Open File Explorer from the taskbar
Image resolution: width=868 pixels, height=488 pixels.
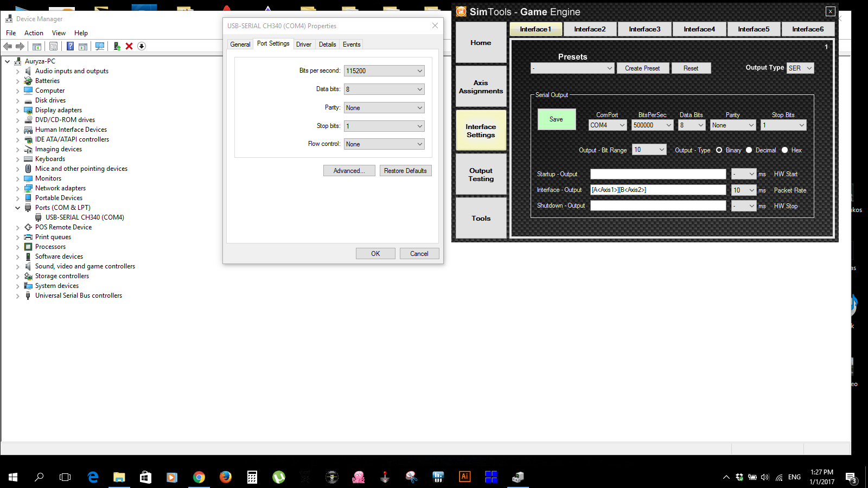coord(119,477)
